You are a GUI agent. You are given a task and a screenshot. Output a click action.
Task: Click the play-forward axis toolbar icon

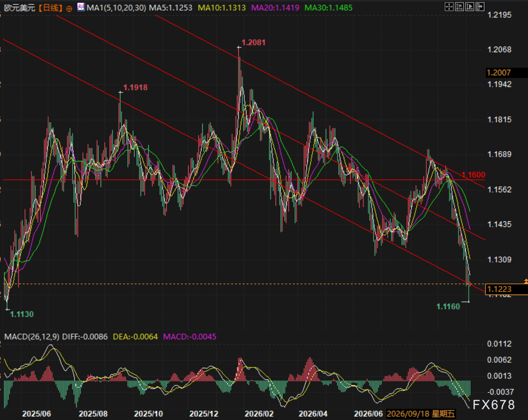pyautogui.click(x=470, y=6)
